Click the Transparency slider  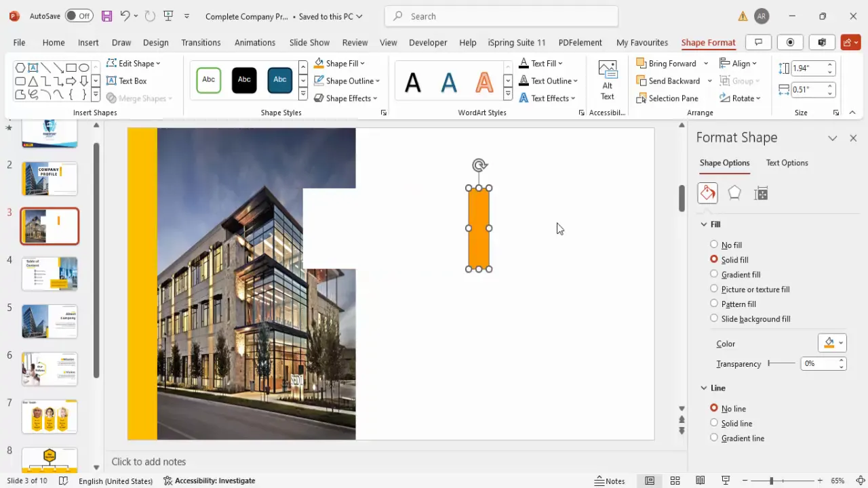782,363
